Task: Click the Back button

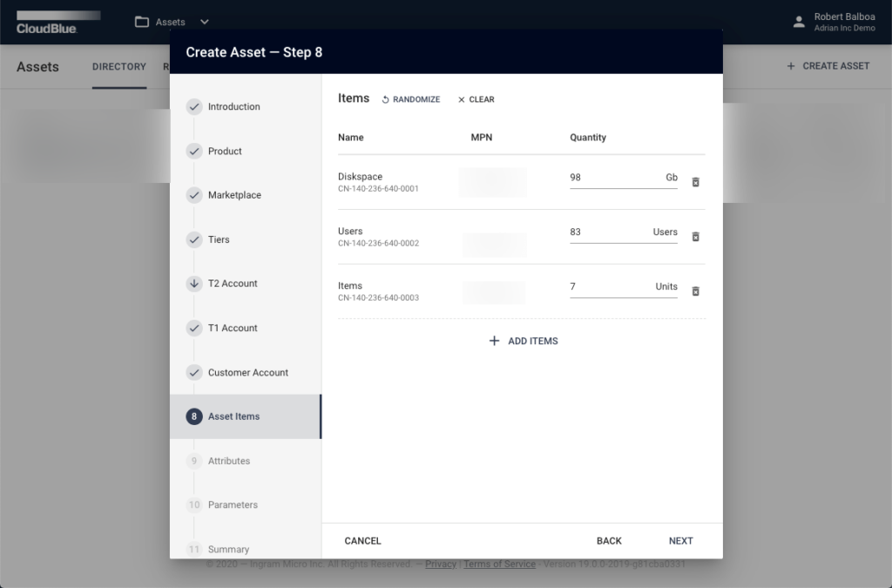Action: [x=609, y=541]
